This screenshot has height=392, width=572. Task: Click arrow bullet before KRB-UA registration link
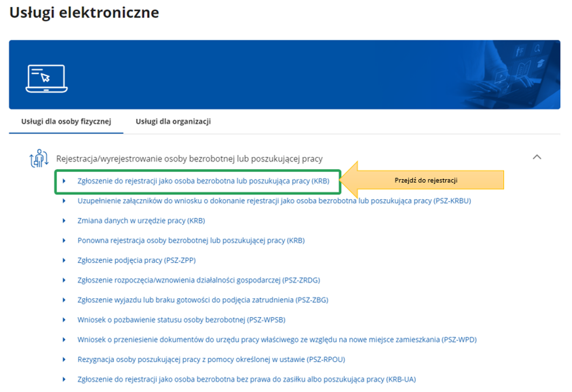tap(64, 379)
